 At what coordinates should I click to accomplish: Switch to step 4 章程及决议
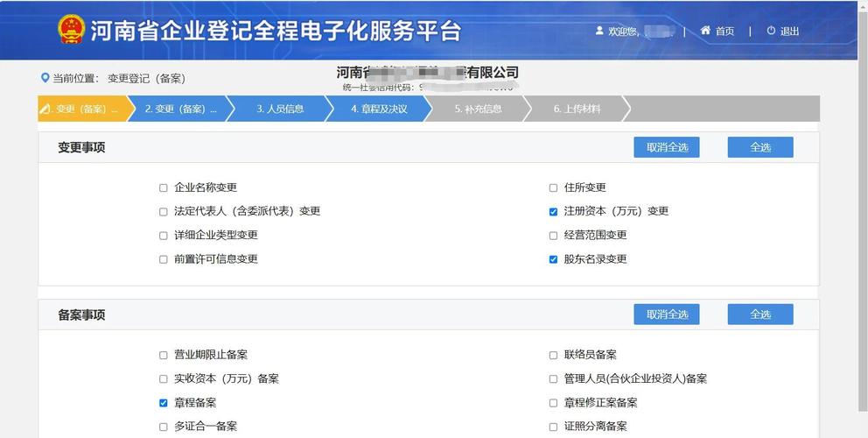379,109
